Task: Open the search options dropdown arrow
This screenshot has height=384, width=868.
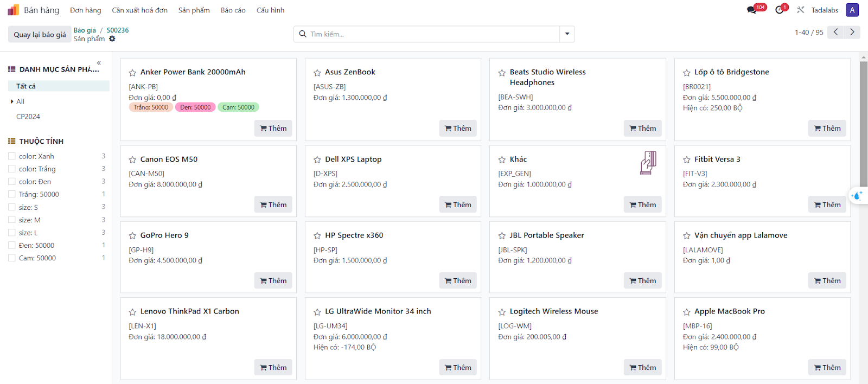Action: click(x=567, y=34)
